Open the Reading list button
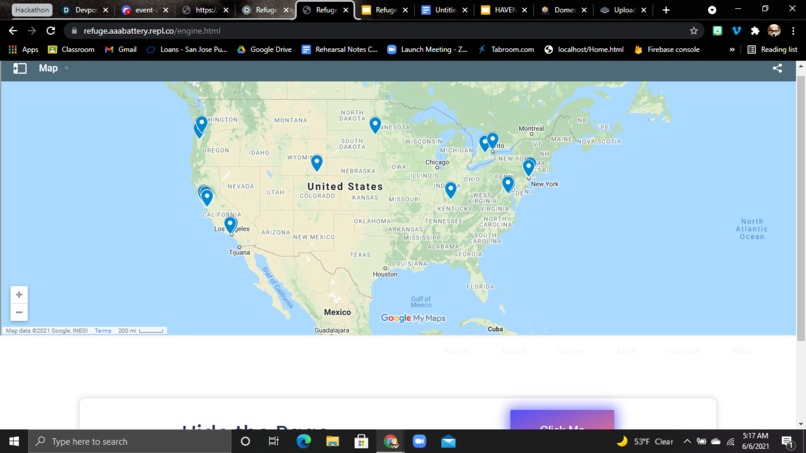Image resolution: width=806 pixels, height=453 pixels. click(773, 49)
